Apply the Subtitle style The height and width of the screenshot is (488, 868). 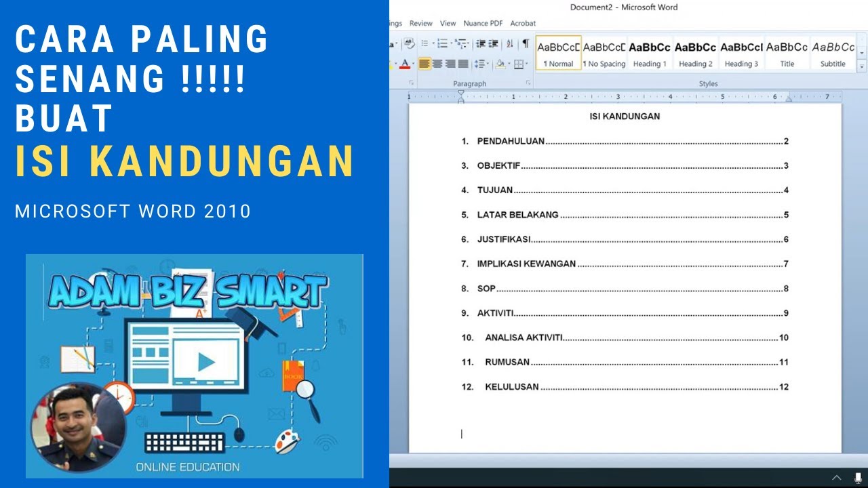click(x=833, y=53)
